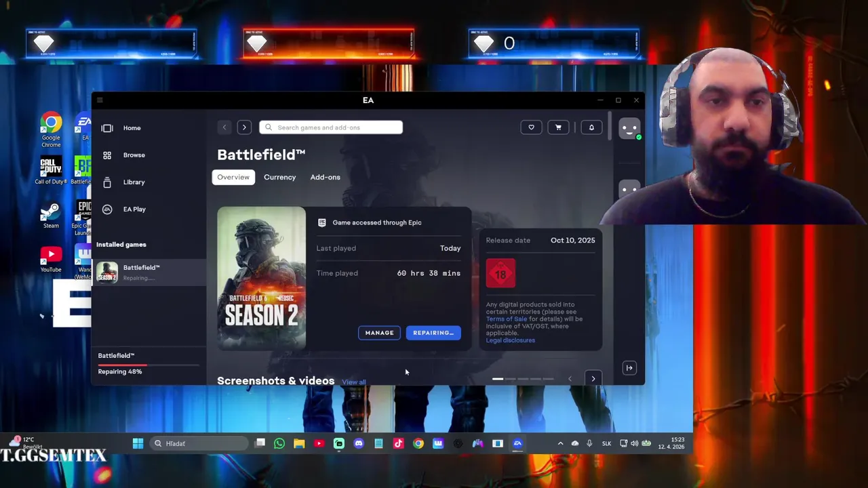
Task: Click the microphone tray icon
Action: 589,443
